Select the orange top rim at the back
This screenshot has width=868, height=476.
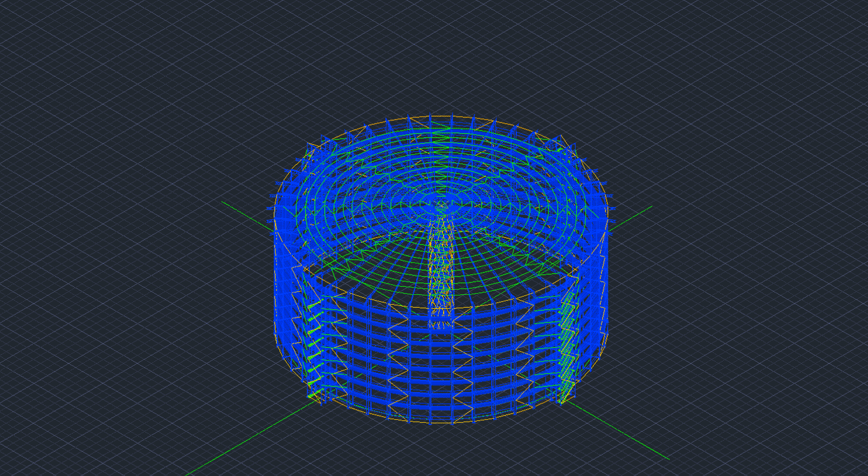(441, 117)
